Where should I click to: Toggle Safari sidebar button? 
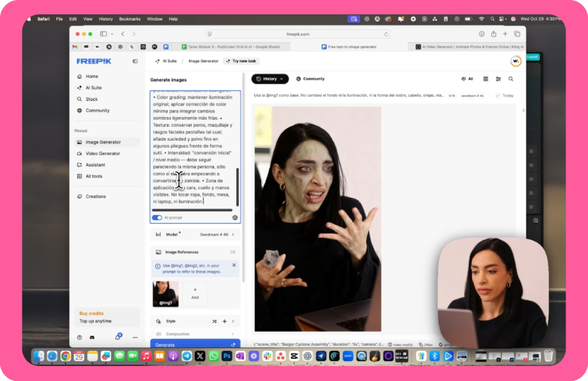103,34
